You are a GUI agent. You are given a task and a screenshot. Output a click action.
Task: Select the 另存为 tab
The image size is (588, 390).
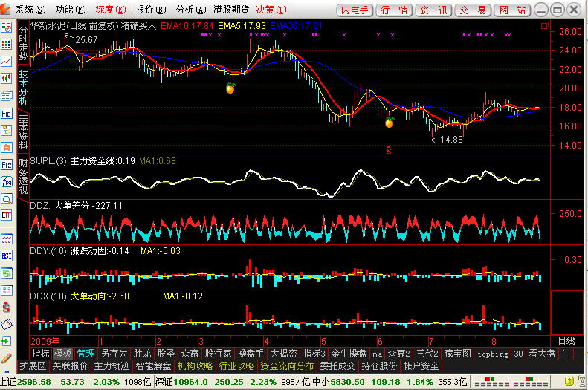114,354
